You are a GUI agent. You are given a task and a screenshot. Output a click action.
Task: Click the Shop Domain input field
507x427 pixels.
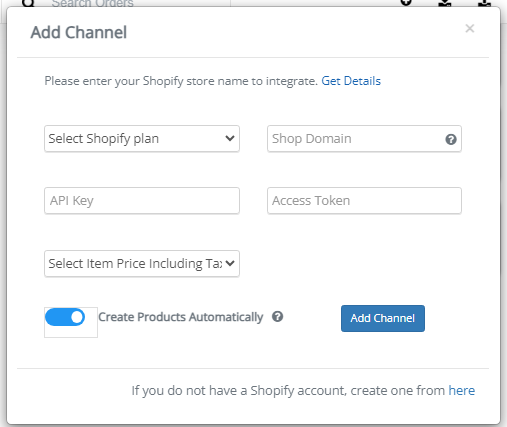[364, 139]
